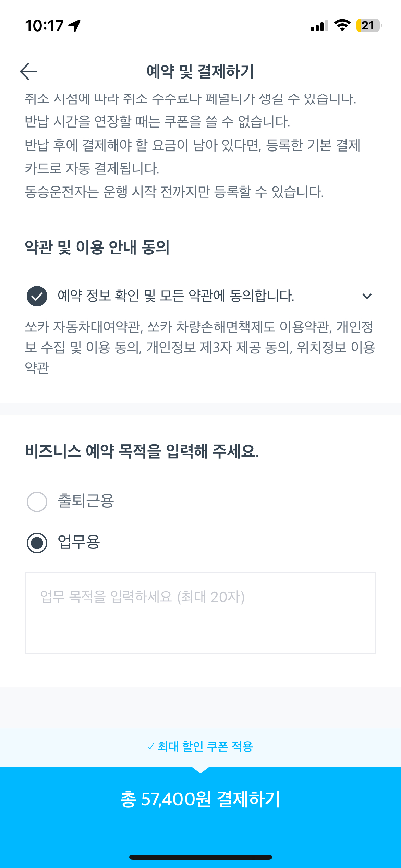Select the 출퇴근용 radio button

coord(37,502)
